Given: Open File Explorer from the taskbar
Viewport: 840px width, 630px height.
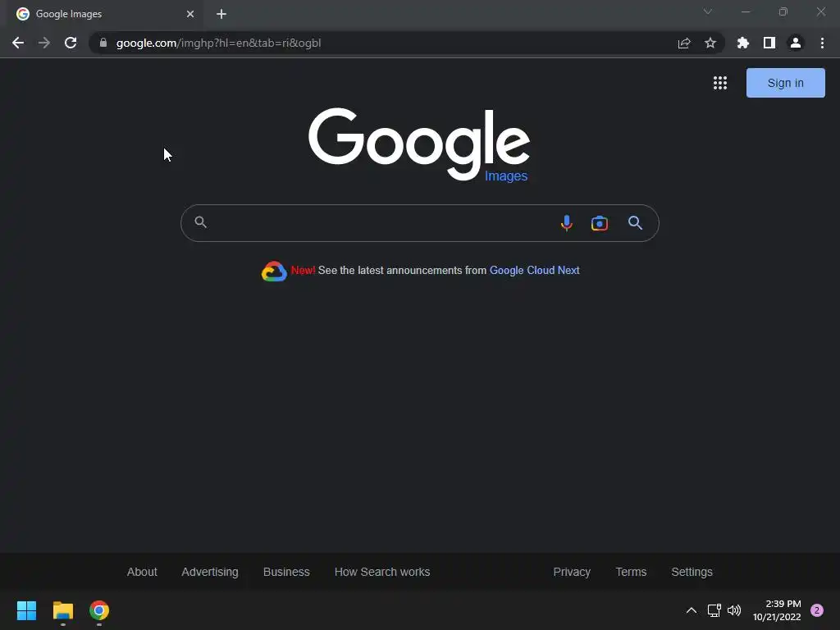Looking at the screenshot, I should [62, 610].
